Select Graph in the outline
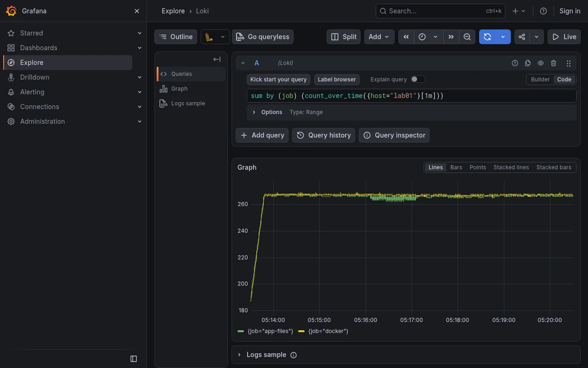The image size is (588, 368). 191,89
